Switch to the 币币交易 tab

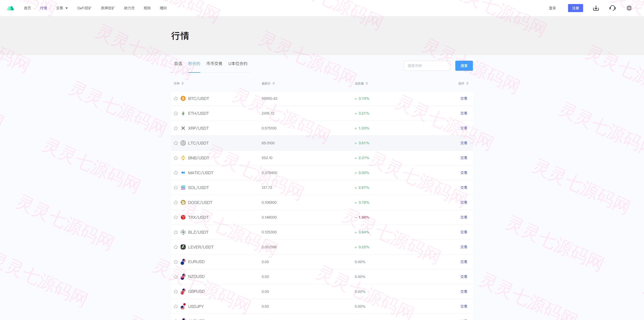[x=214, y=63]
